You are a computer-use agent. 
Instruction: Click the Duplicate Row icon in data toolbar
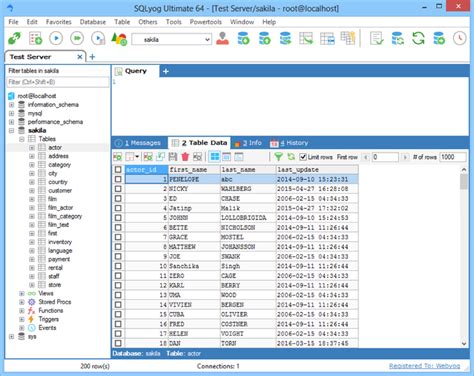click(x=160, y=156)
